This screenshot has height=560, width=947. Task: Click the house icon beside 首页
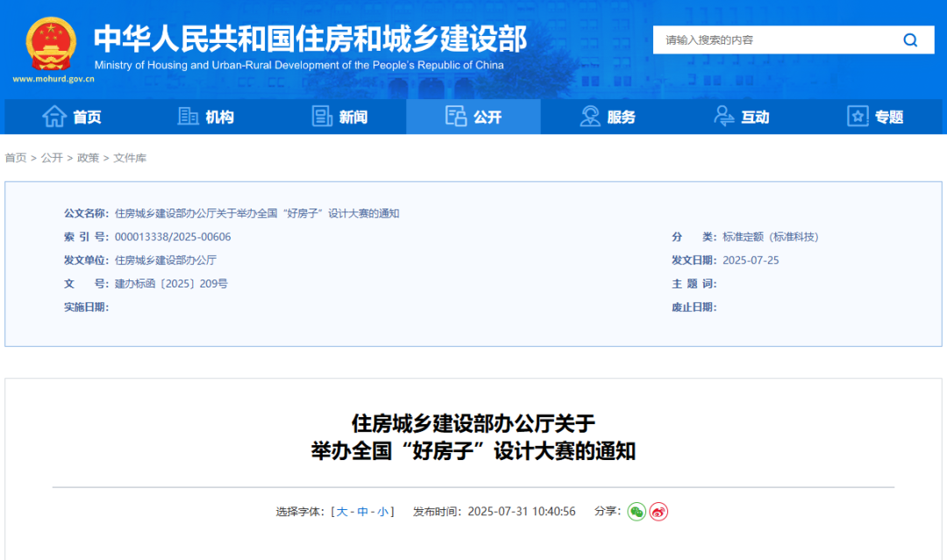point(54,117)
